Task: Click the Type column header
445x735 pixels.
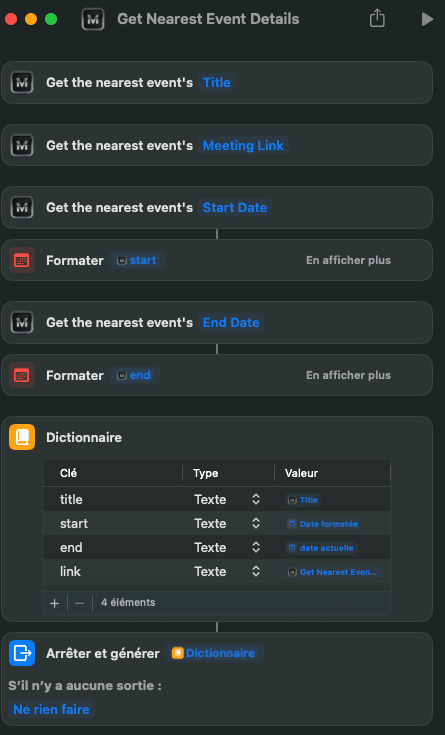Action: pos(205,473)
